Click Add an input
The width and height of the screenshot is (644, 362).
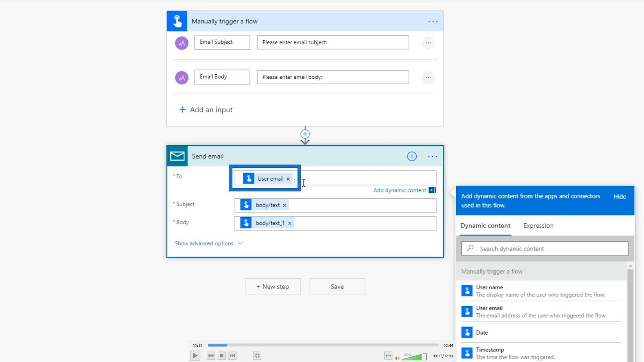[206, 110]
